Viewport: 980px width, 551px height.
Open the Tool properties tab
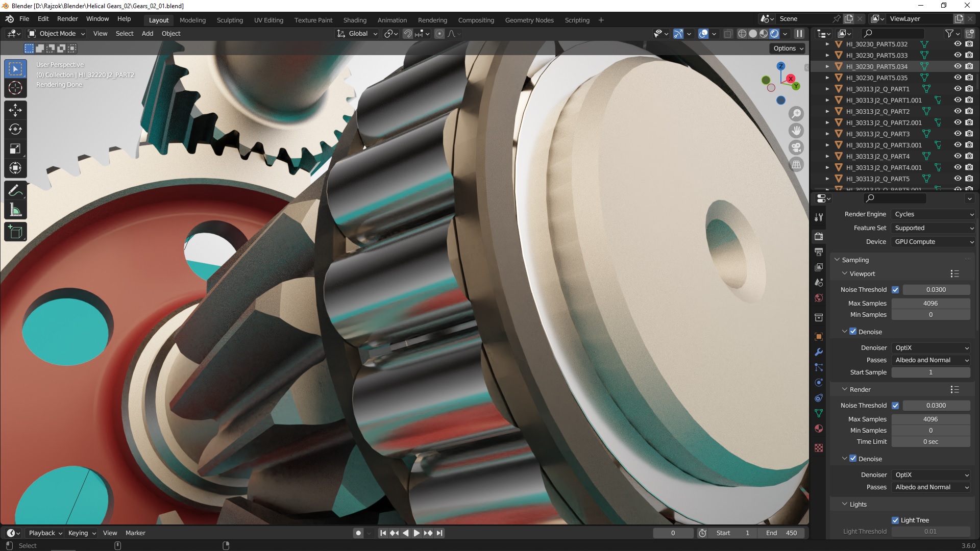point(819,217)
